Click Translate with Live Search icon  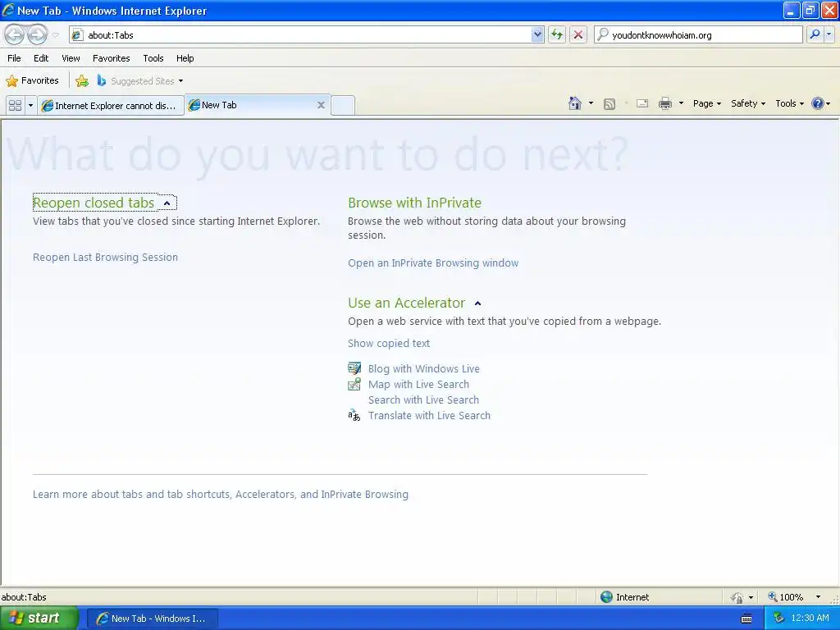tap(354, 415)
